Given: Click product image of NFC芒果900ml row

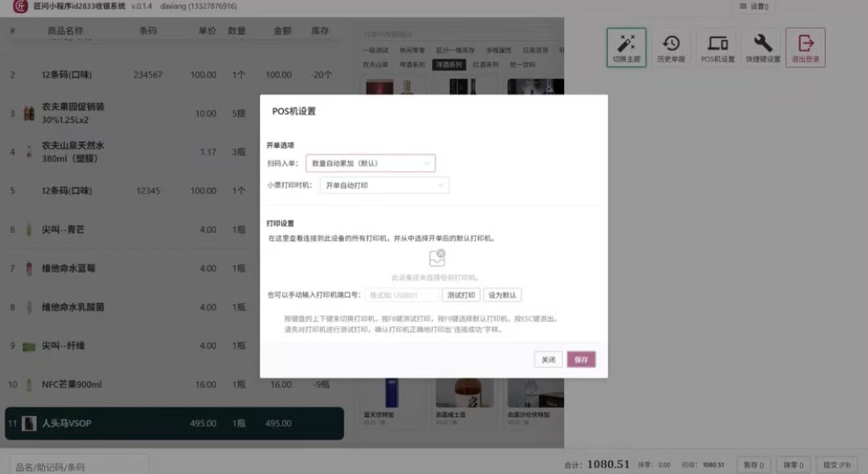Looking at the screenshot, I should (x=29, y=385).
